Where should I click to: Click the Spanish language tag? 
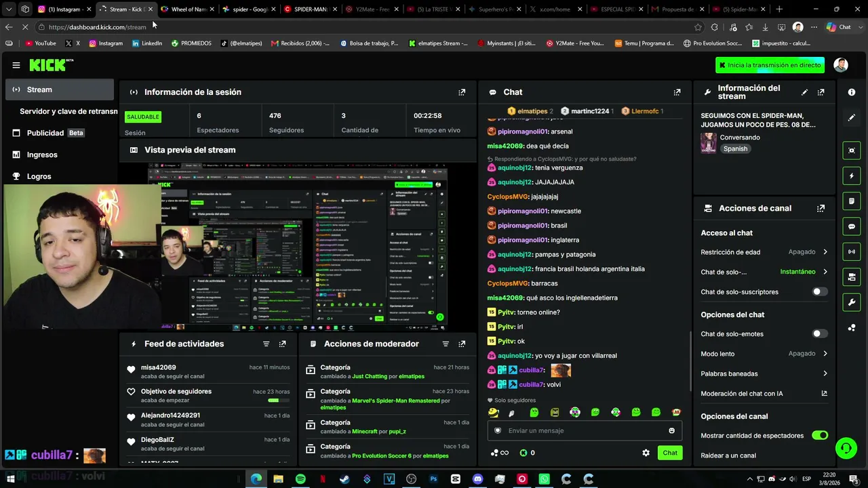coord(735,149)
